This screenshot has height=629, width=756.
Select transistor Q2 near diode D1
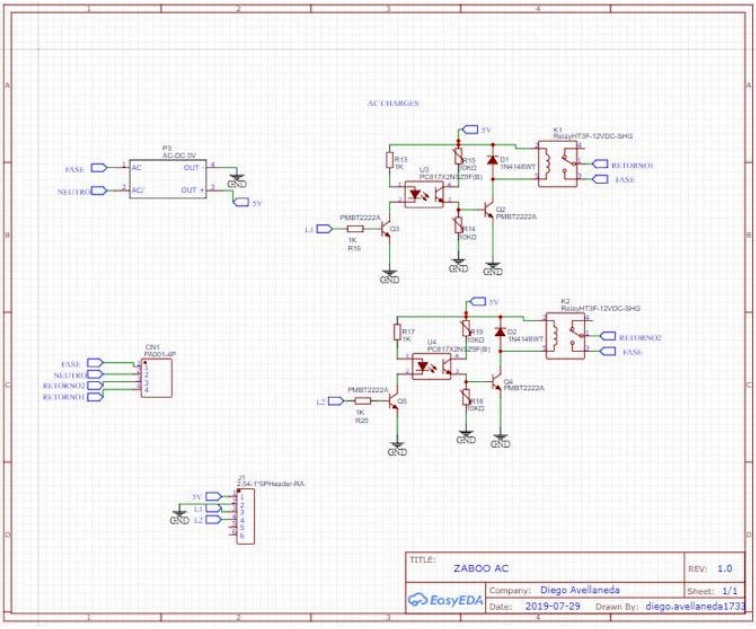pyautogui.click(x=489, y=212)
